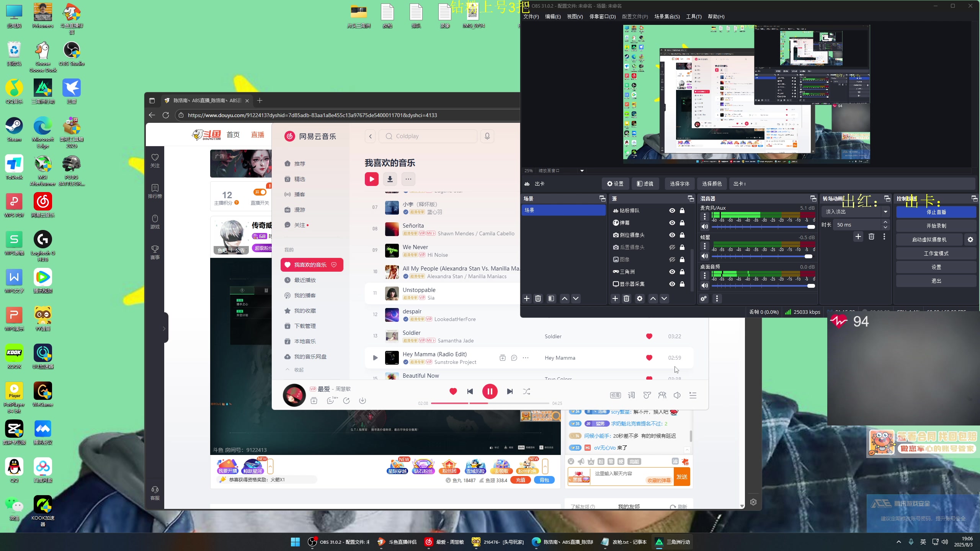Open the 编辑(E) menu in OBS
The image size is (980, 551).
(x=553, y=16)
